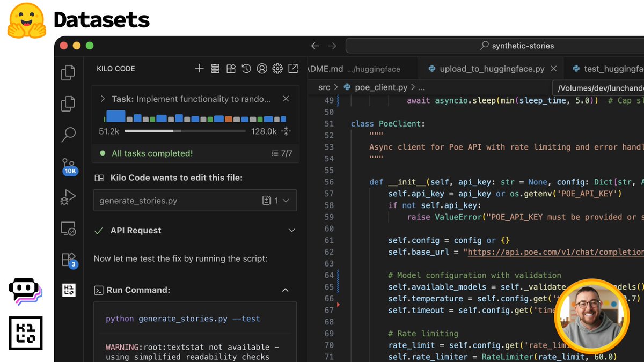The image size is (644, 362).
Task: Switch to the README.md tab
Action: (x=354, y=69)
